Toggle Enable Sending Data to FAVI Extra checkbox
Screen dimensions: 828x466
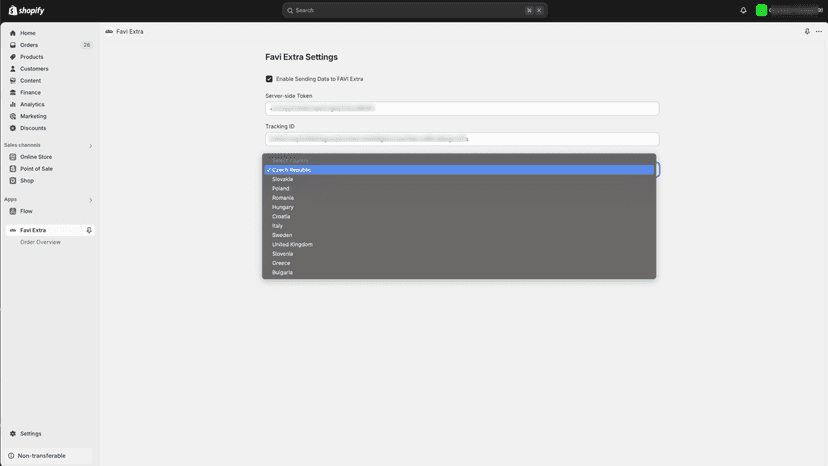tap(269, 79)
